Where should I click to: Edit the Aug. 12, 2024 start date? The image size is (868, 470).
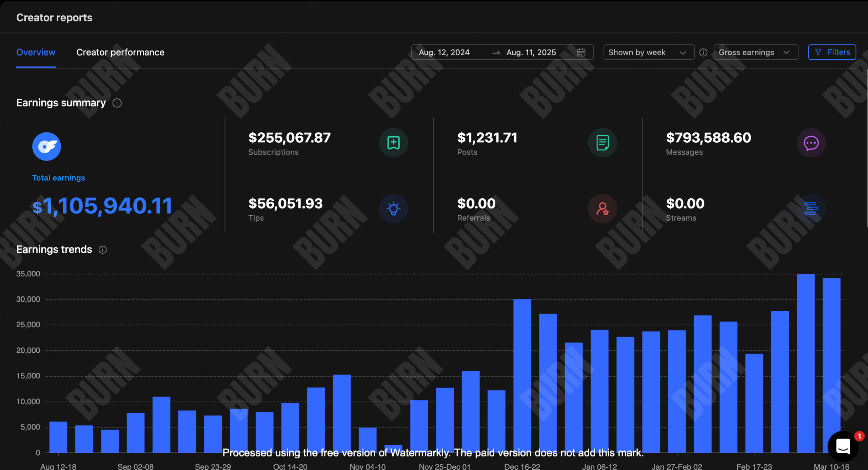click(444, 52)
